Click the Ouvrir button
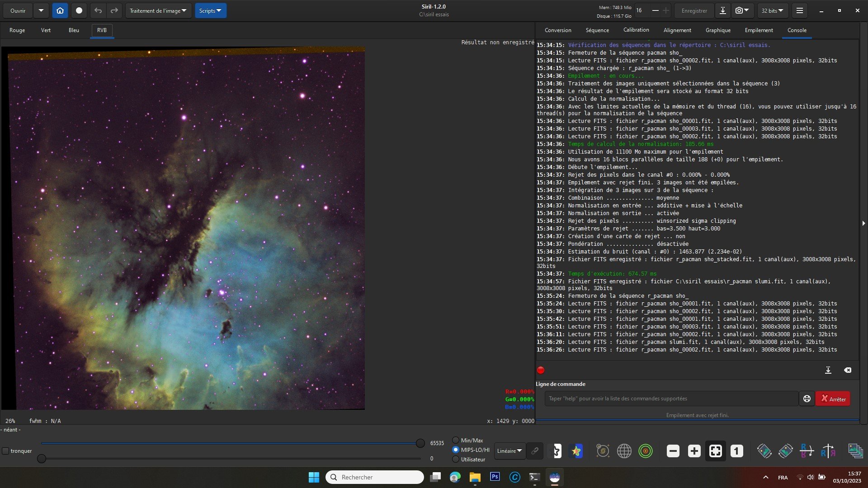This screenshot has width=868, height=488. pos(18,10)
